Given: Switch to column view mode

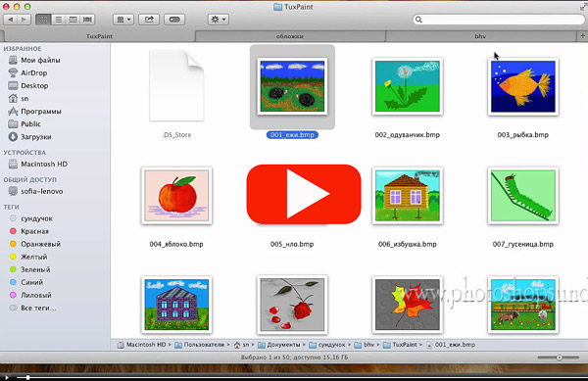Looking at the screenshot, I should 73,20.
